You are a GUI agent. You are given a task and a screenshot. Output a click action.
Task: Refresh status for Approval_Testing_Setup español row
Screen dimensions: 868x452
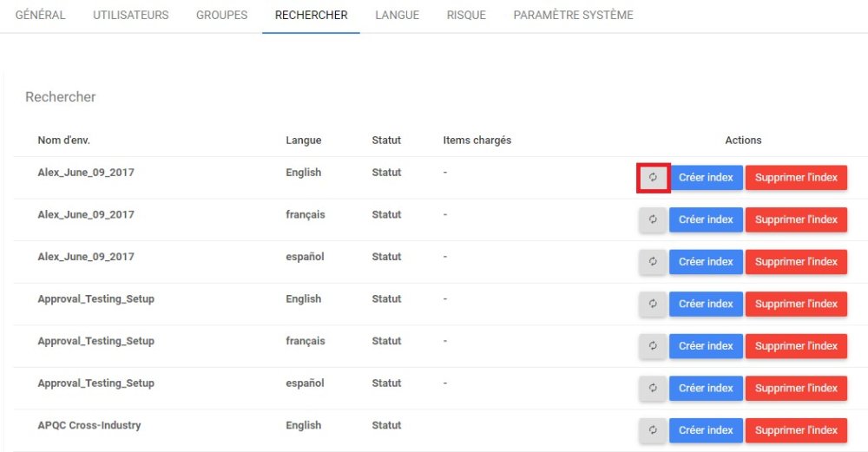tap(653, 388)
